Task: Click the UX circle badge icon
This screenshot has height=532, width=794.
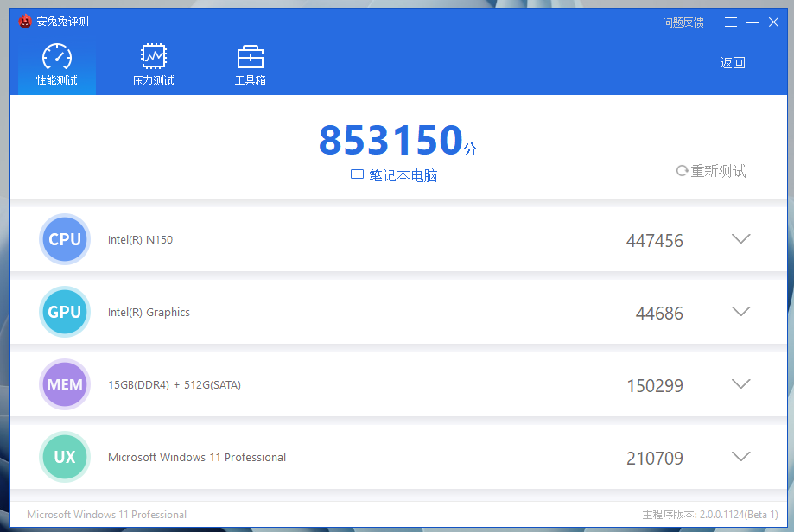Action: (x=65, y=457)
